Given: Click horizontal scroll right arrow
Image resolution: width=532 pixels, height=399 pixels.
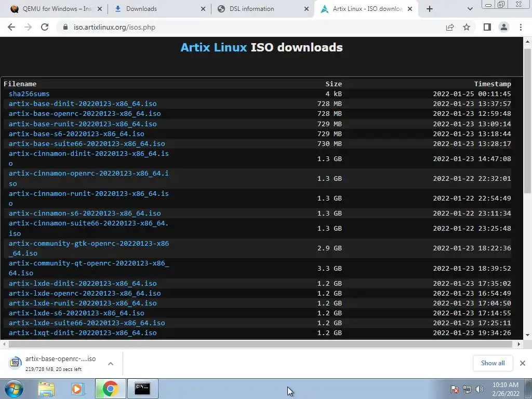Looking at the screenshot, I should (x=519, y=344).
